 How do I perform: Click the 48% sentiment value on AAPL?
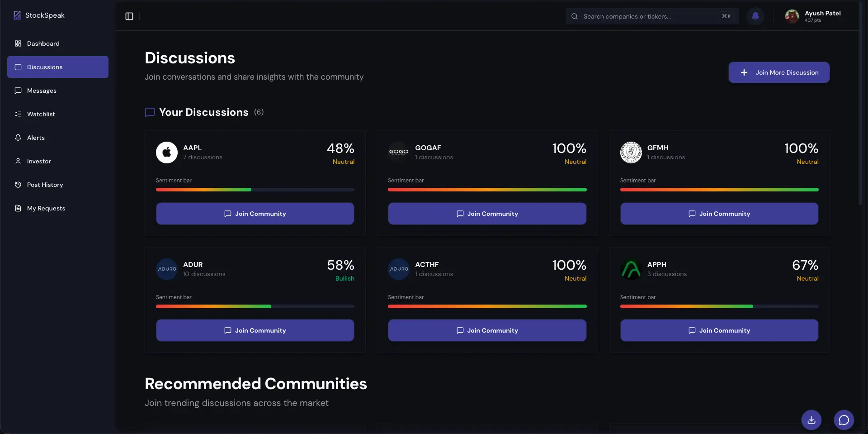(x=340, y=148)
